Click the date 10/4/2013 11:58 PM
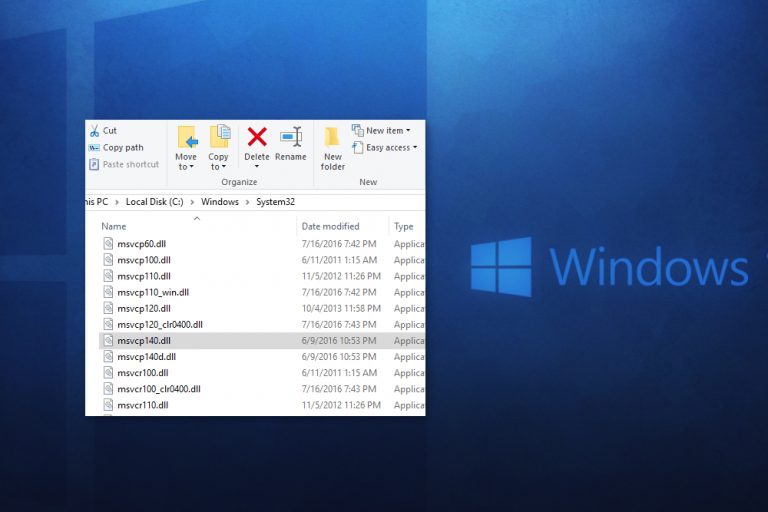768x512 pixels. click(341, 308)
